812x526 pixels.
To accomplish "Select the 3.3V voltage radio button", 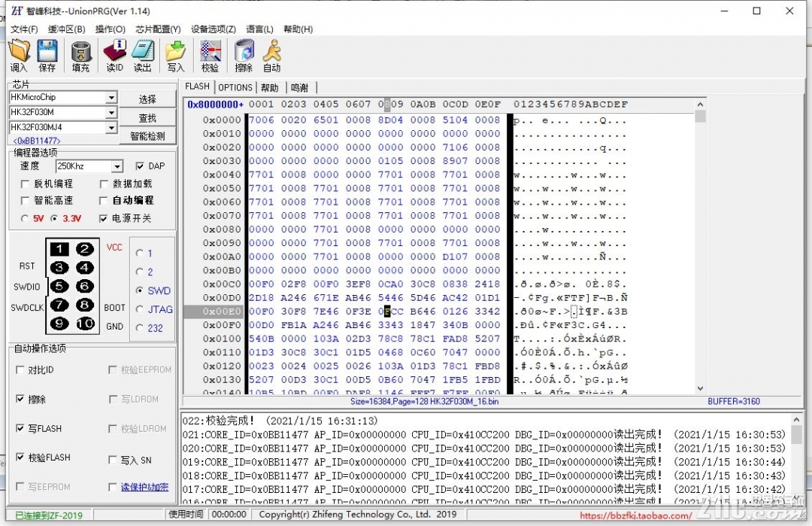I will [x=54, y=218].
